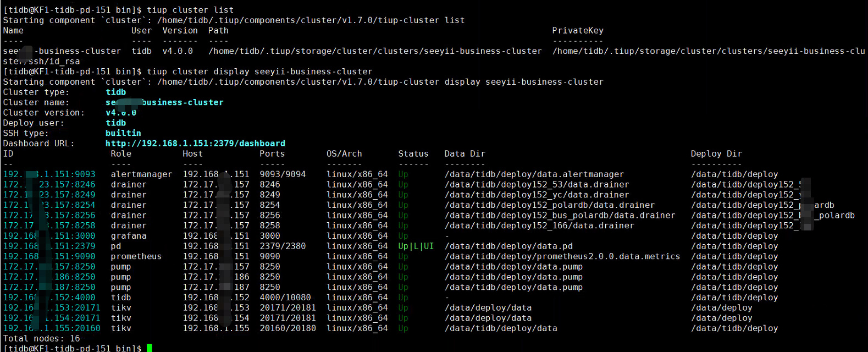868x352 pixels.
Task: Click the "Role" column header
Action: [x=121, y=154]
